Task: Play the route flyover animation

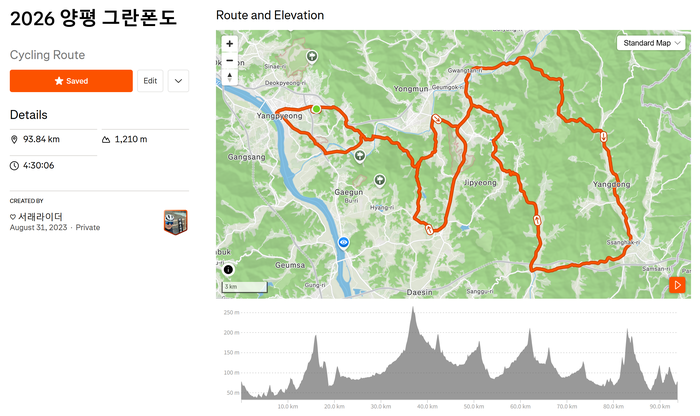Action: coord(677,285)
